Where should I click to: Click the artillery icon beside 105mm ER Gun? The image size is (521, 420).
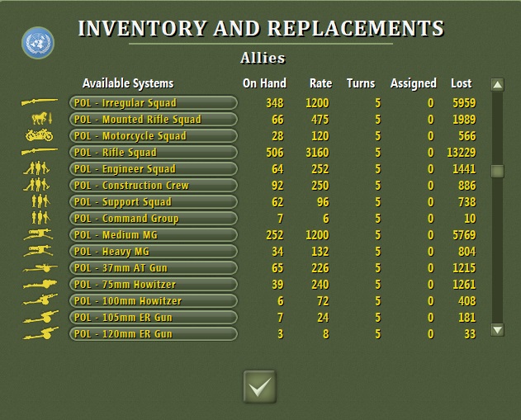(x=40, y=317)
